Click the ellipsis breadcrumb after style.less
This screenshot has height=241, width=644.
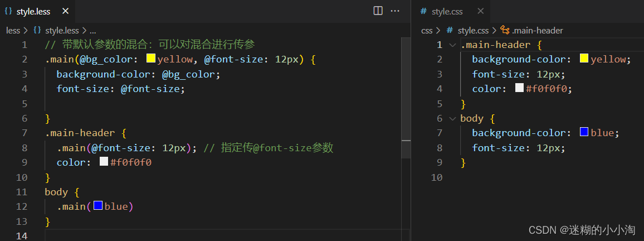coord(92,31)
